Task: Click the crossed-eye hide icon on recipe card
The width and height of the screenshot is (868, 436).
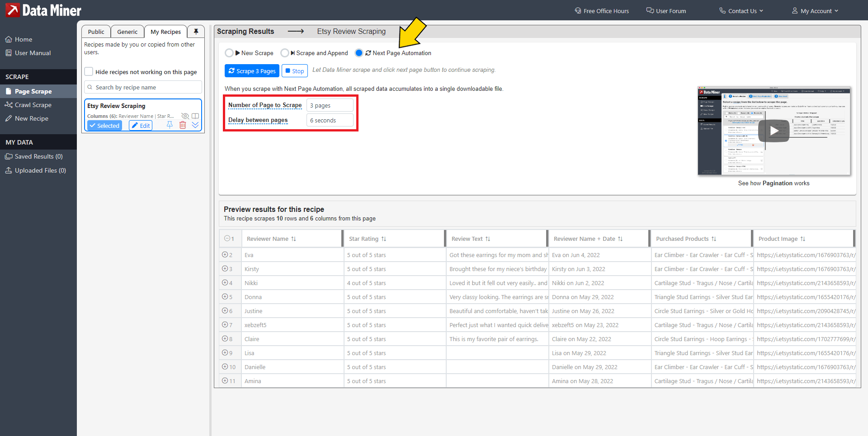Action: click(185, 116)
